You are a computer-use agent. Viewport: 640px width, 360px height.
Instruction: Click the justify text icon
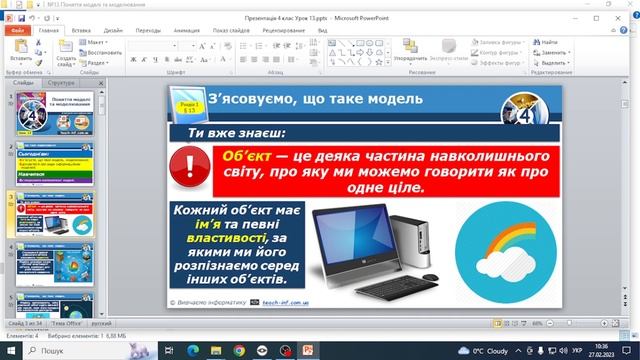click(276, 60)
